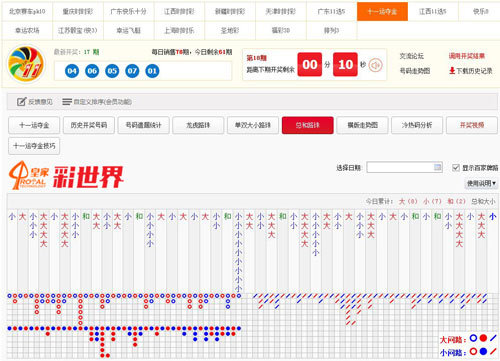Click the red 总和路珠 button
The height and width of the screenshot is (361, 500).
click(308, 125)
